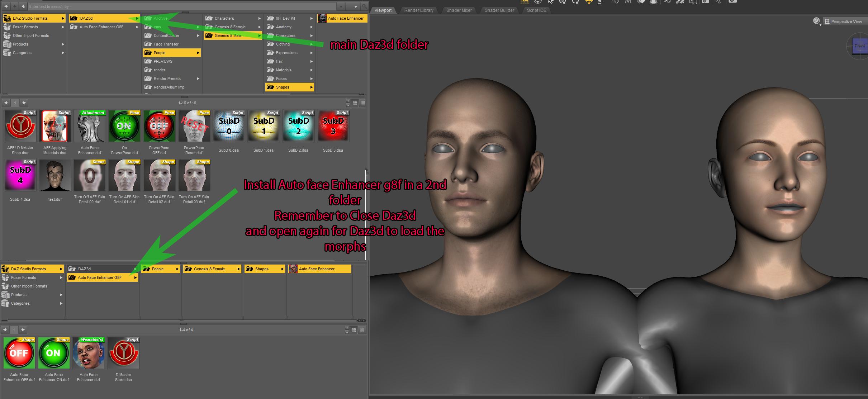Switch top pane to list view
This screenshot has height=399, width=868.
pyautogui.click(x=363, y=103)
